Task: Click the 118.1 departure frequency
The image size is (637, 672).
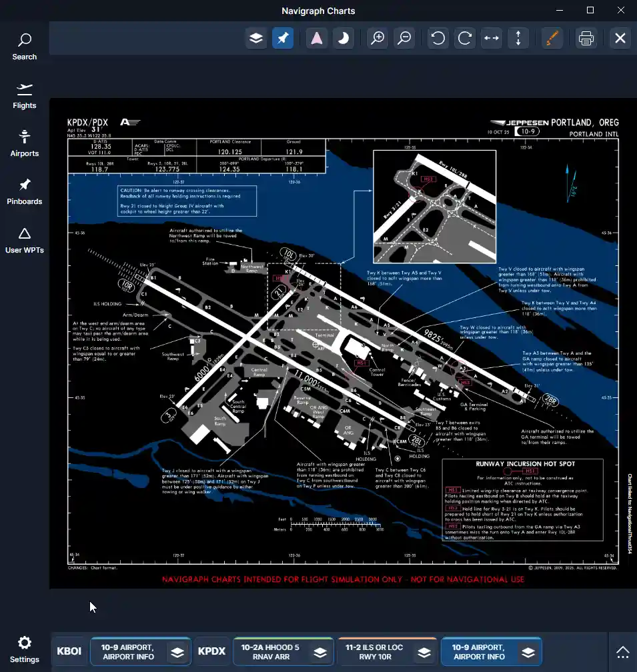Action: [294, 169]
